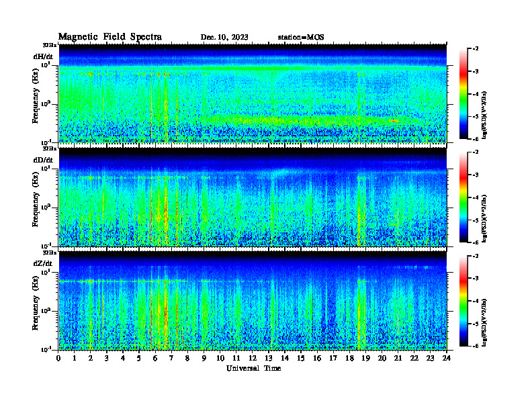The width and height of the screenshot is (532, 411).
Task: Click hour 4 on the Universal Time axis
Action: point(123,359)
